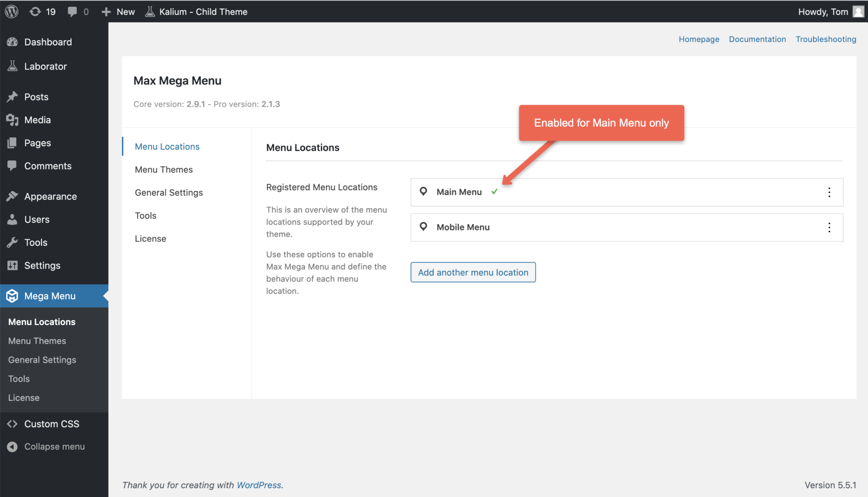Open Kalium - Child Theme site menu

point(196,11)
